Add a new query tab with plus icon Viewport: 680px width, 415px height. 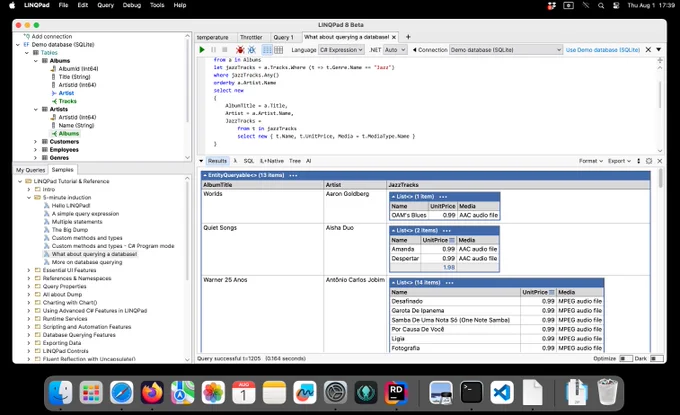(x=408, y=37)
